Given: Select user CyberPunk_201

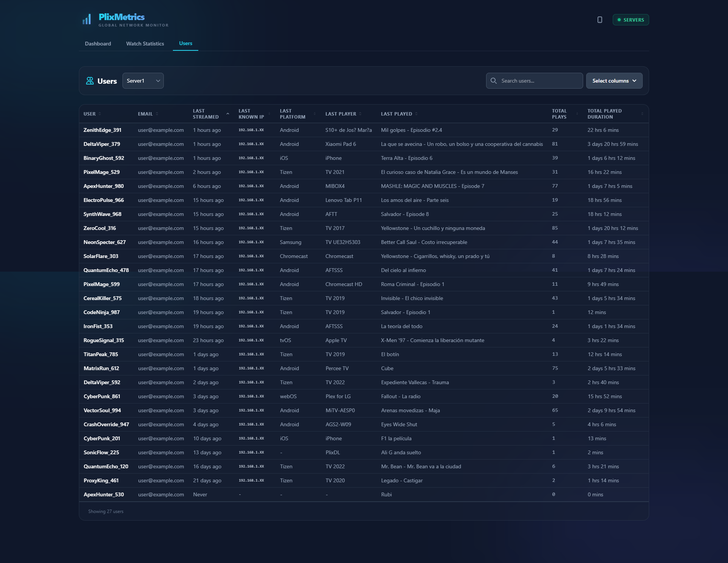Looking at the screenshot, I should [x=102, y=438].
